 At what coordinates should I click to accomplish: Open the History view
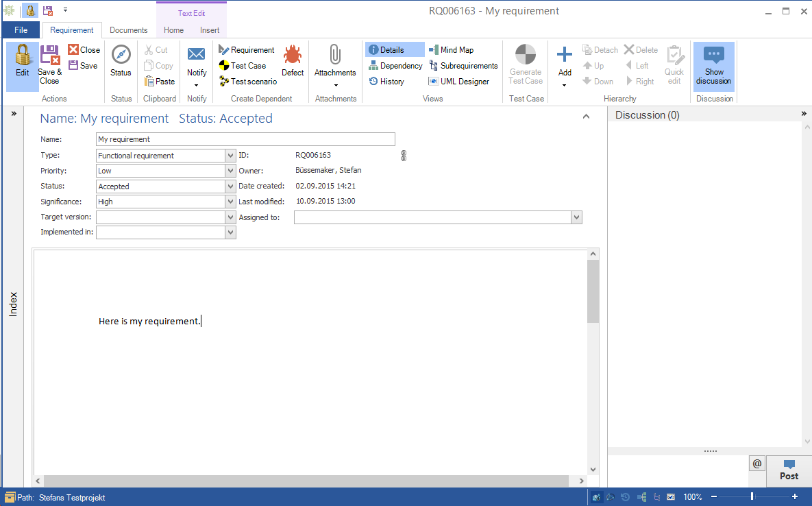click(x=386, y=82)
